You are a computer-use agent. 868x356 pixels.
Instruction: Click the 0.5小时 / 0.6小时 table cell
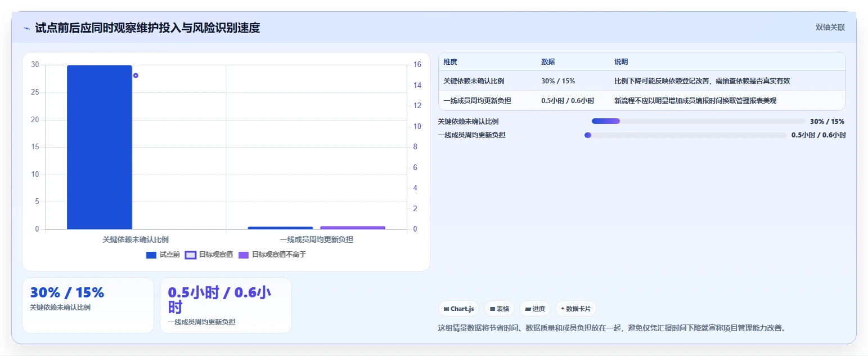568,101
